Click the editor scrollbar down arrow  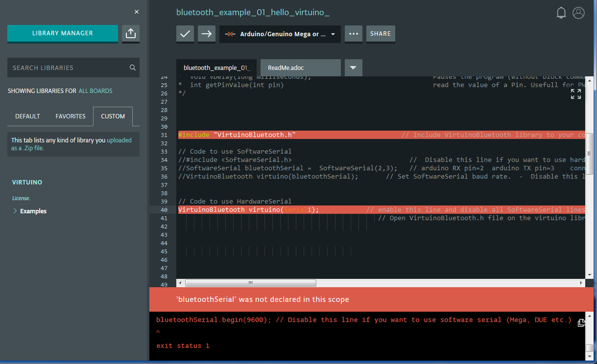[590, 275]
